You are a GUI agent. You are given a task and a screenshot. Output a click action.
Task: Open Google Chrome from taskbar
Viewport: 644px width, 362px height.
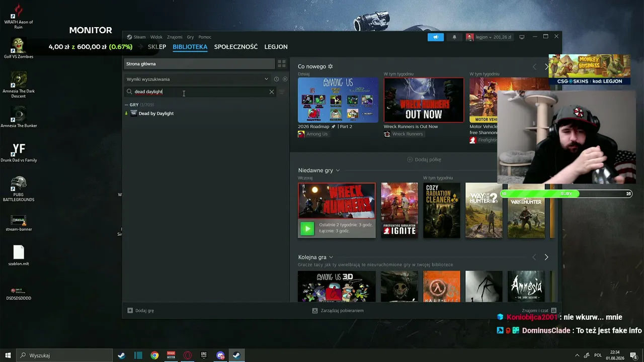tap(154, 355)
